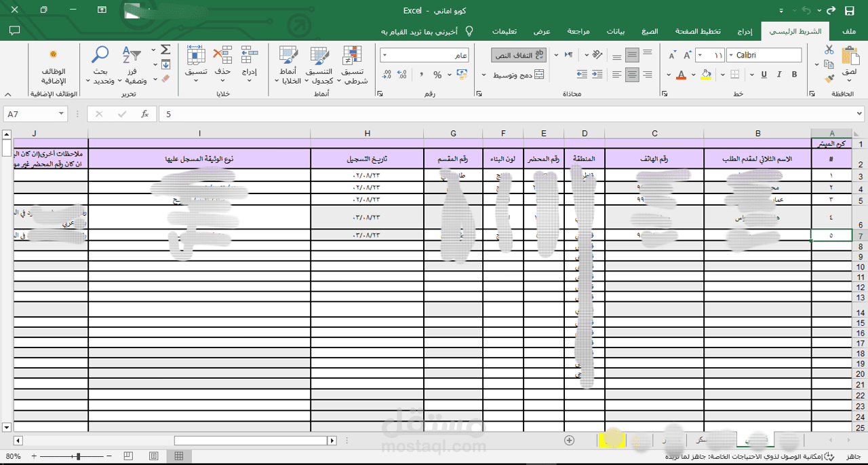The width and height of the screenshot is (868, 465).
Task: Click the Clear eraser icon
Action: point(165,79)
